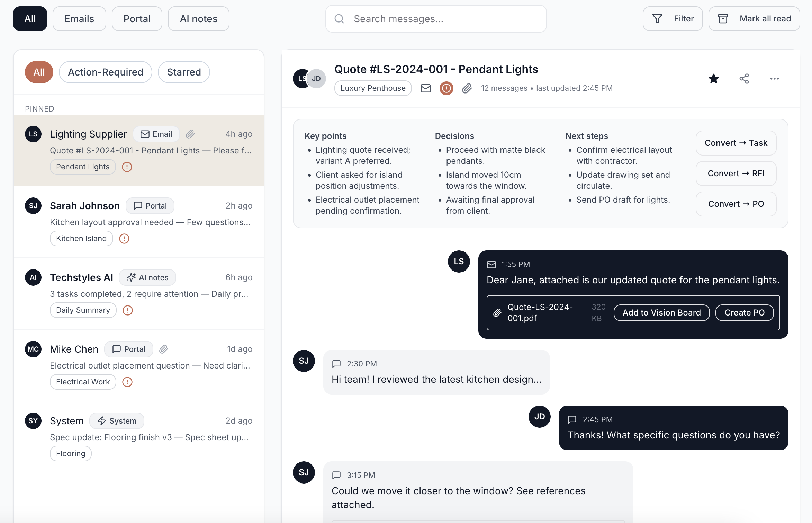
Task: Convert the summary into a Task
Action: (736, 143)
